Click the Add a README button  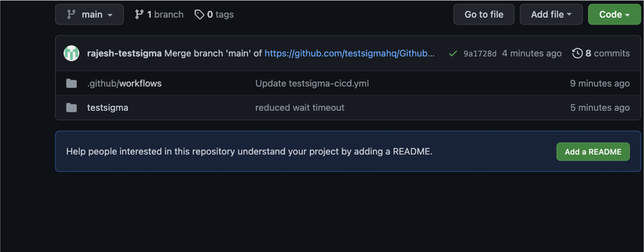tap(593, 151)
